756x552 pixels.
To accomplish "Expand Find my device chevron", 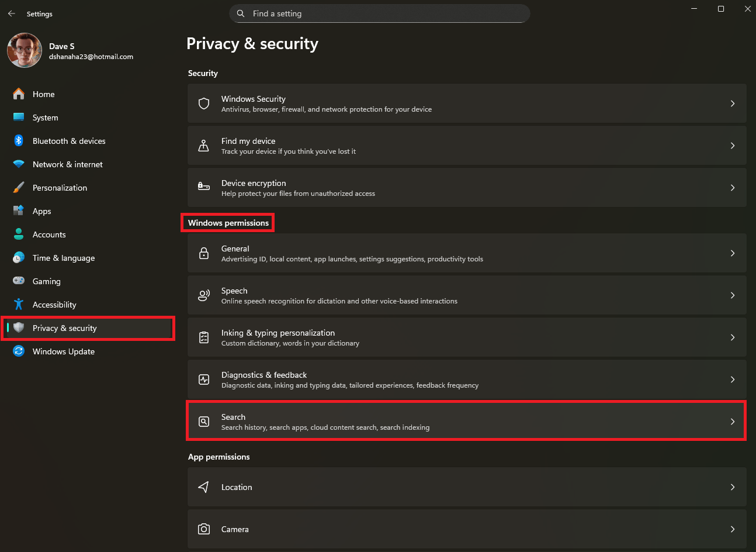I will [x=732, y=146].
